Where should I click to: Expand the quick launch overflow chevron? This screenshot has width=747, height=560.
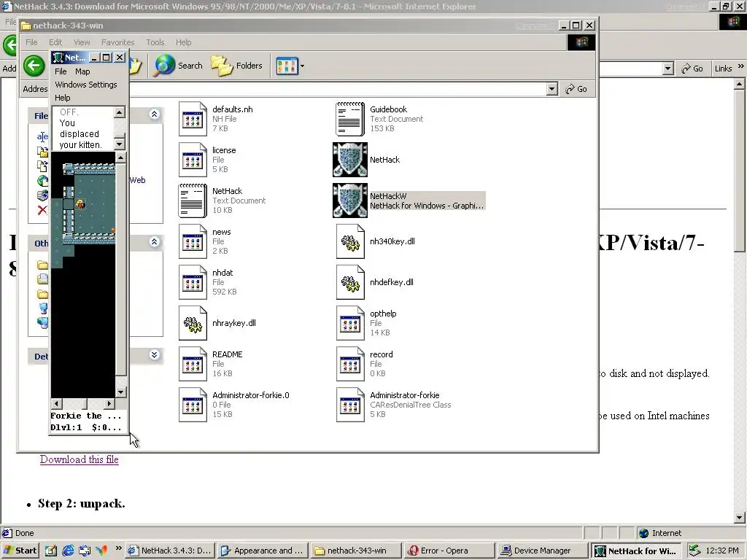(119, 548)
